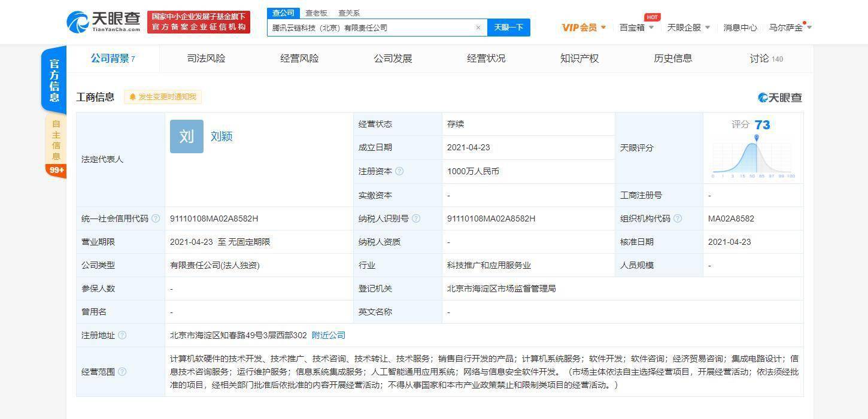Viewport: 868px width, 419px height.
Task: Select the 知识产权 tab
Action: coord(579,59)
